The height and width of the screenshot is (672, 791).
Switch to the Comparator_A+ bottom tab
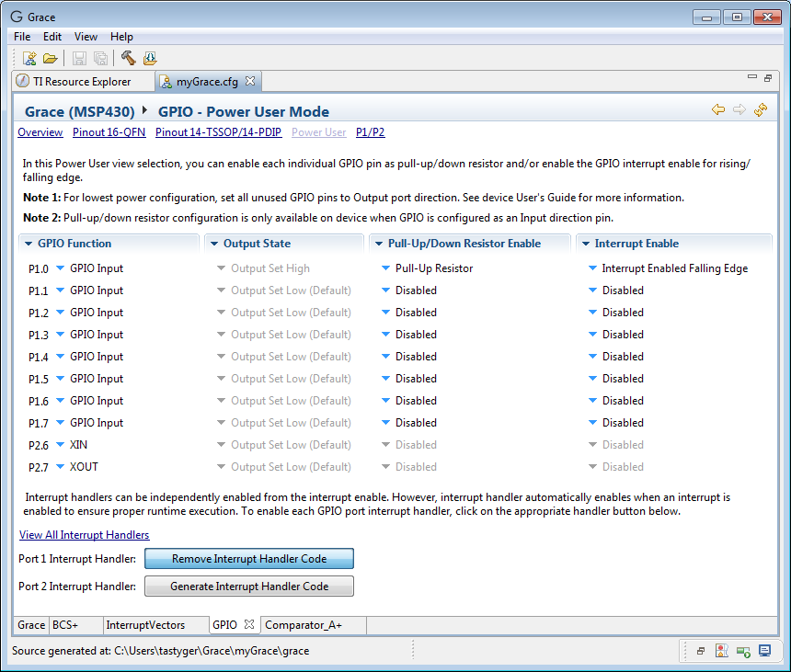coord(304,625)
